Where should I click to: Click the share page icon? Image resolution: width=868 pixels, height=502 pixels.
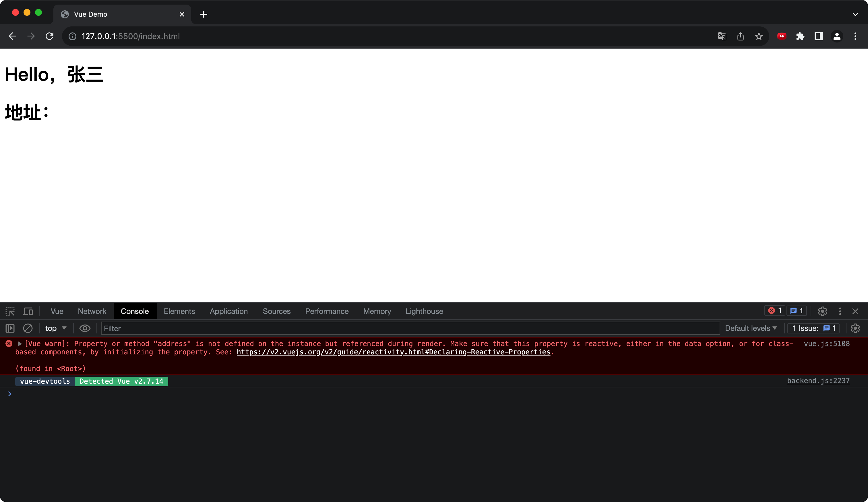pos(741,36)
